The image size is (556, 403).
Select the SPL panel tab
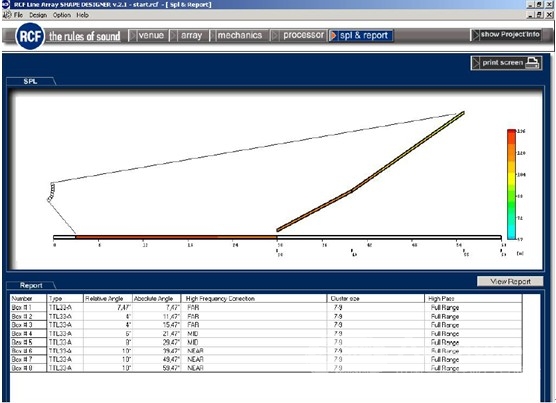click(30, 81)
